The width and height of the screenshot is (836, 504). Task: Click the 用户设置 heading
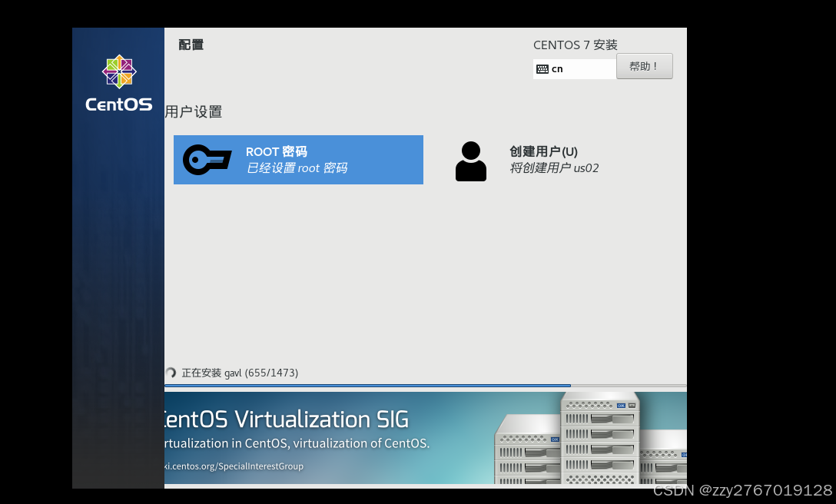pyautogui.click(x=194, y=112)
